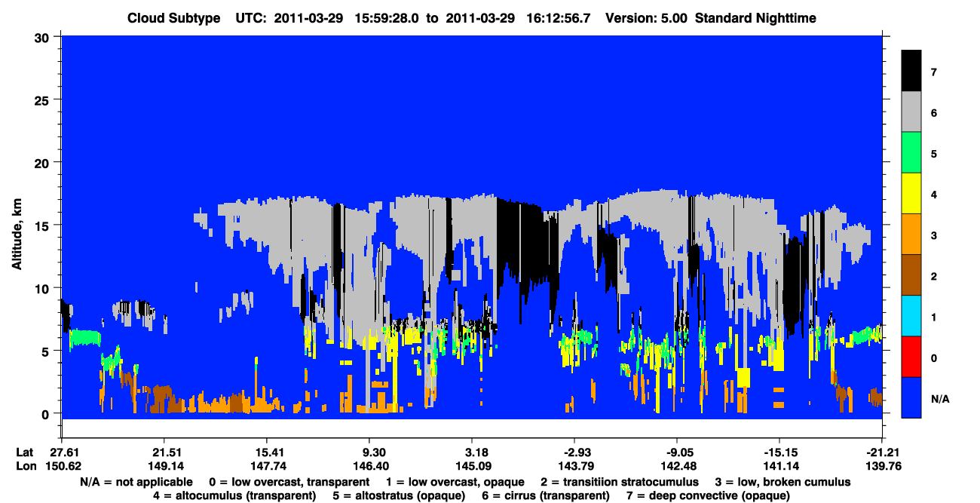Click the cyan color swatch labeled 1
The height and width of the screenshot is (503, 980).
[x=911, y=316]
